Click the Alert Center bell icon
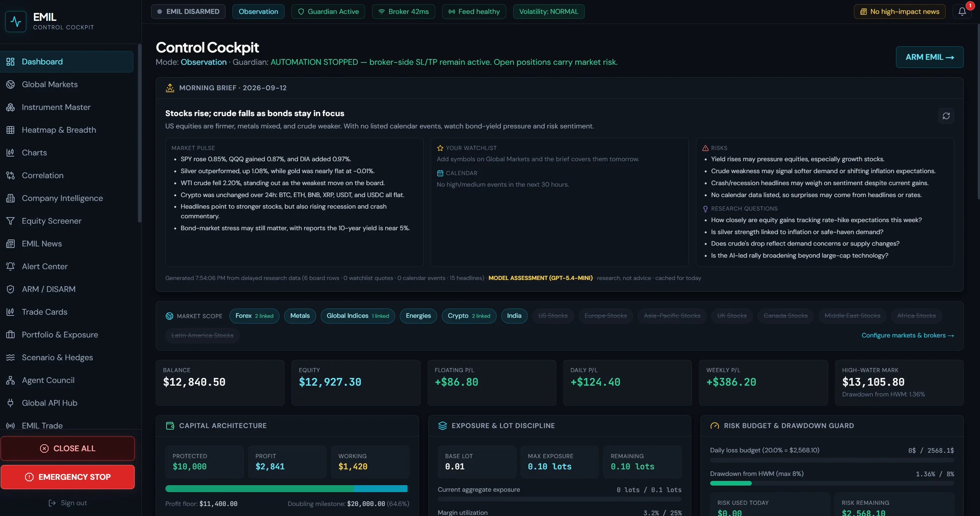Viewport: 980px width, 516px height. point(10,266)
